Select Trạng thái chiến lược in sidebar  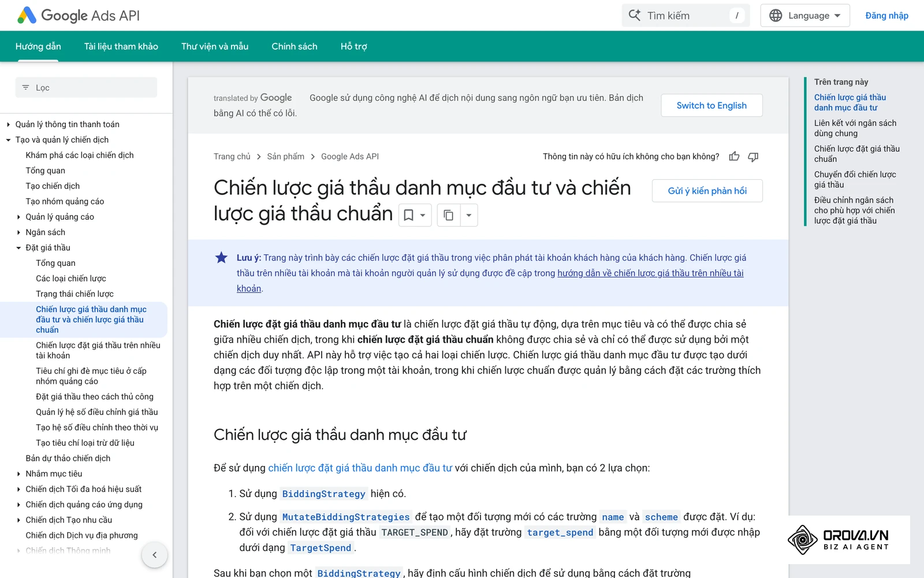click(x=74, y=294)
